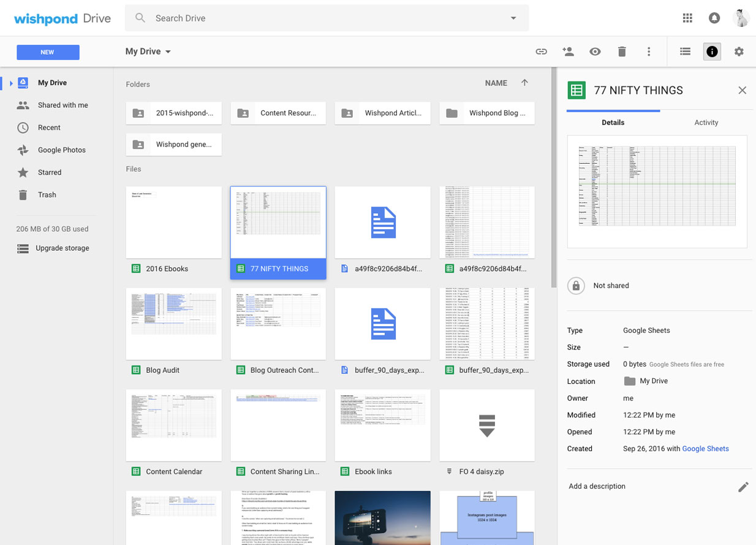Click the get shareable link icon

(x=541, y=52)
